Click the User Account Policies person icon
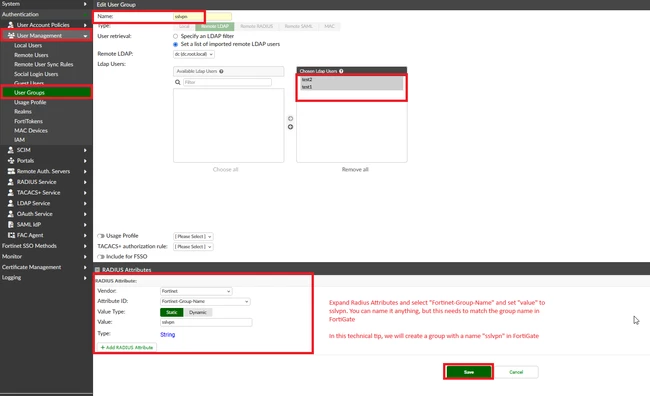 (x=11, y=25)
